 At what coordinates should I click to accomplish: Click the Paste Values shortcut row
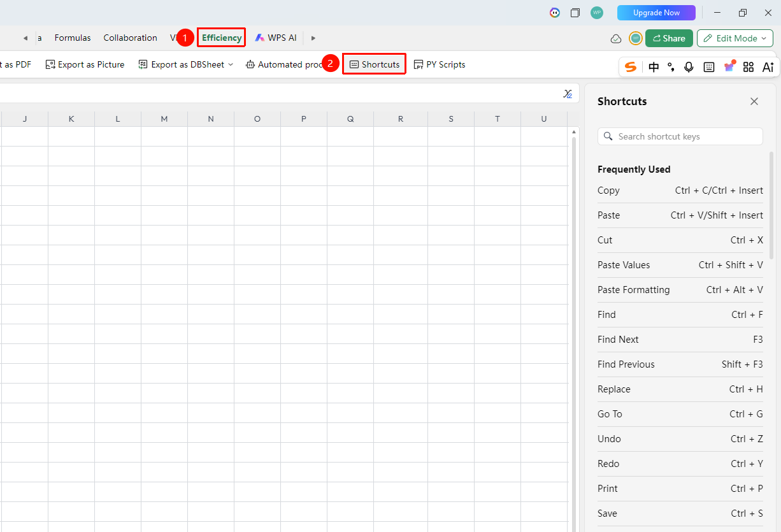(680, 265)
